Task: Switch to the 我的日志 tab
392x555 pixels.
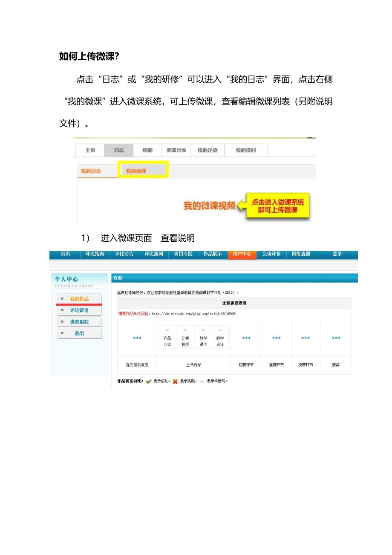Action: click(x=91, y=171)
